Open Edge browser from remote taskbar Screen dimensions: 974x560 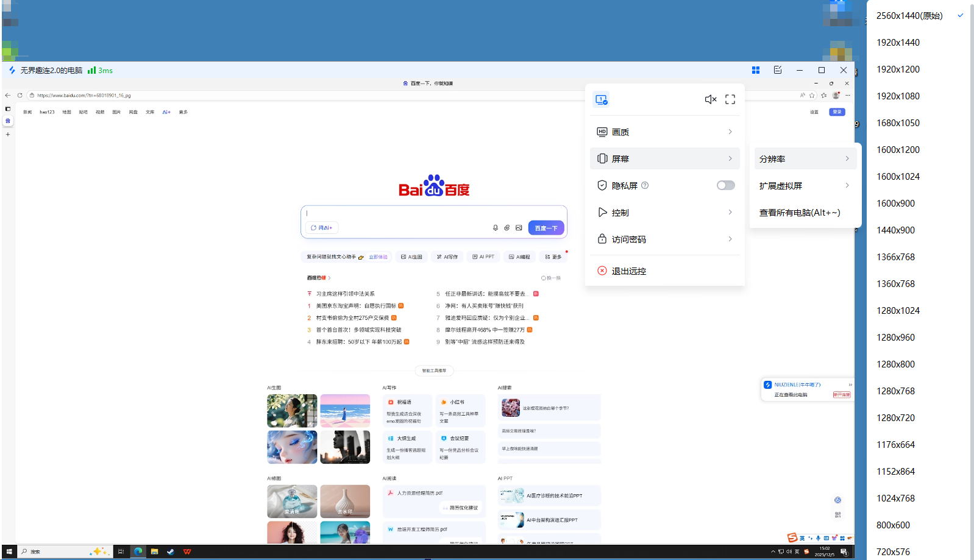[138, 551]
